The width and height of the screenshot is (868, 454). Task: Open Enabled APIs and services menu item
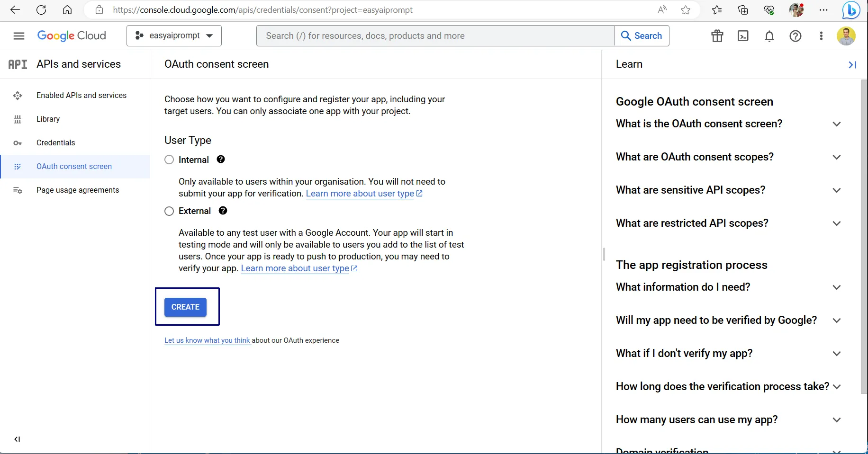pos(75,96)
